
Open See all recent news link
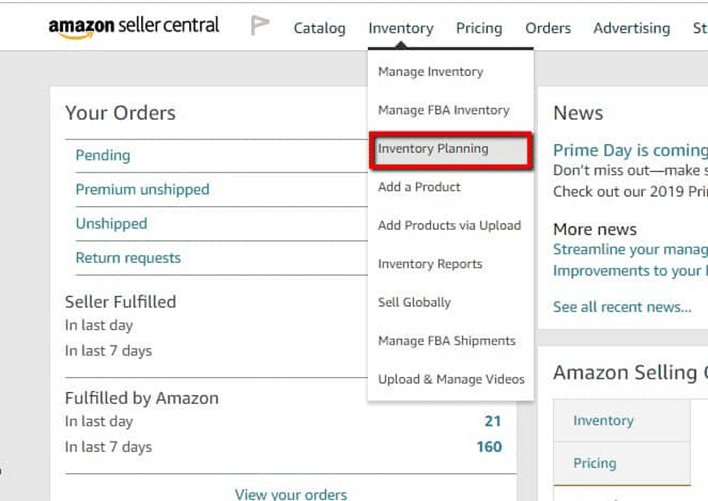pyautogui.click(x=622, y=307)
